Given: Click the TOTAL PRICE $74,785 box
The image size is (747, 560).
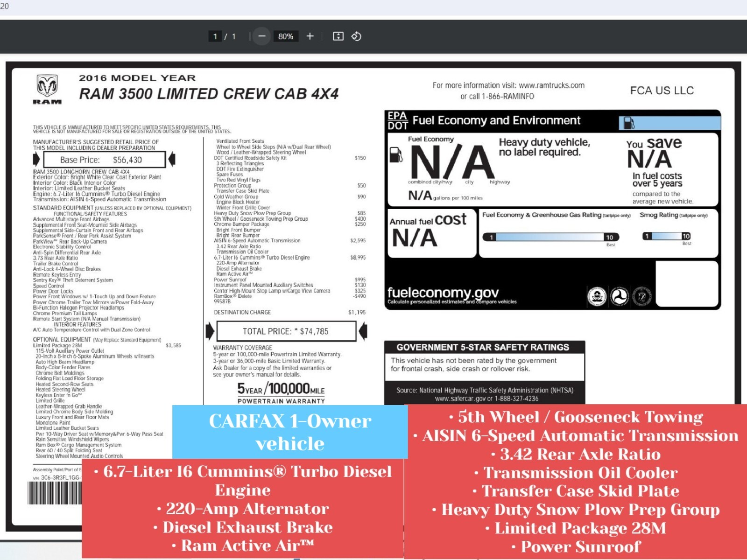Looking at the screenshot, I should 286,331.
